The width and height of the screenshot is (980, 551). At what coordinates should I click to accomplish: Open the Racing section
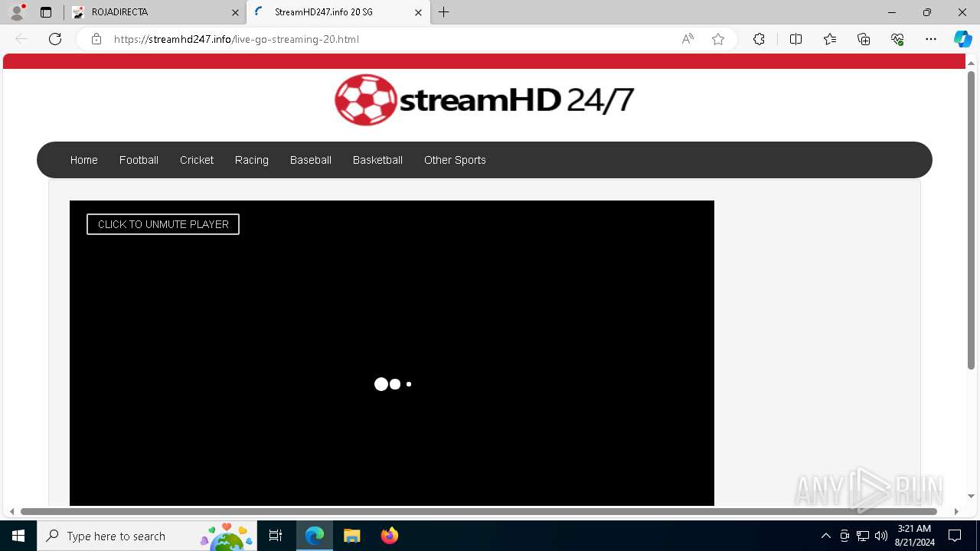click(252, 160)
